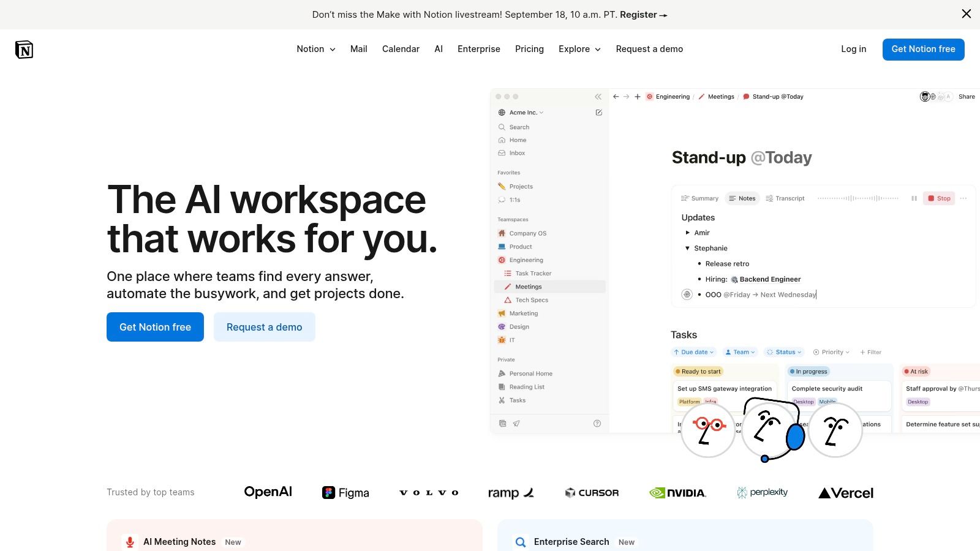Pause the meeting recording
The image size is (980, 551).
(914, 198)
